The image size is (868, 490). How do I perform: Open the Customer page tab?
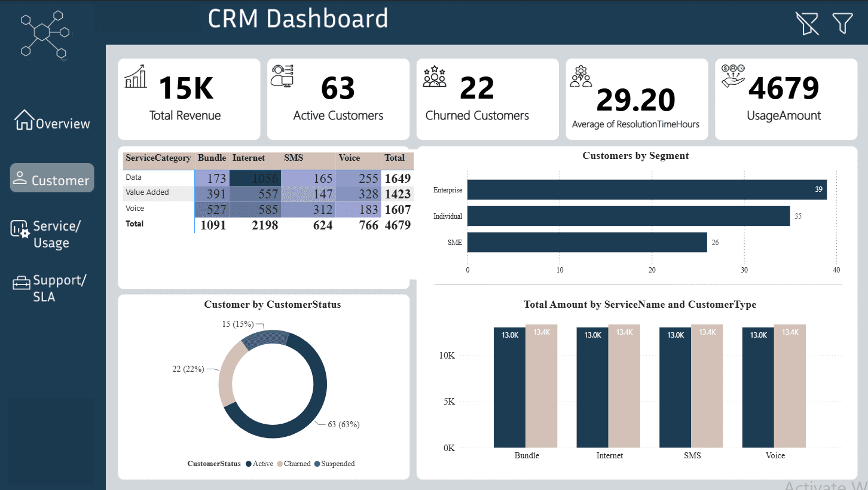click(52, 178)
